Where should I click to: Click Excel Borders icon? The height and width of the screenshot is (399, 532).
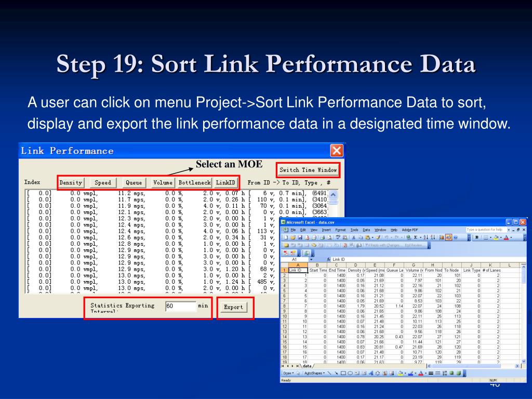[x=486, y=237]
